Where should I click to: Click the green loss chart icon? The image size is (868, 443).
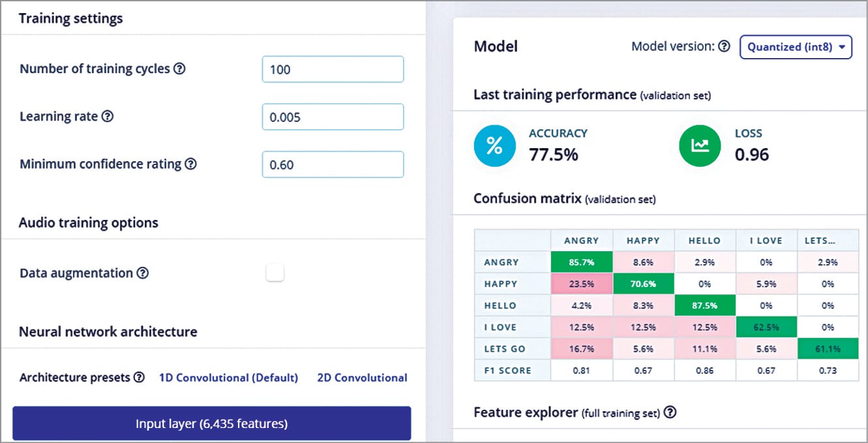tap(700, 146)
